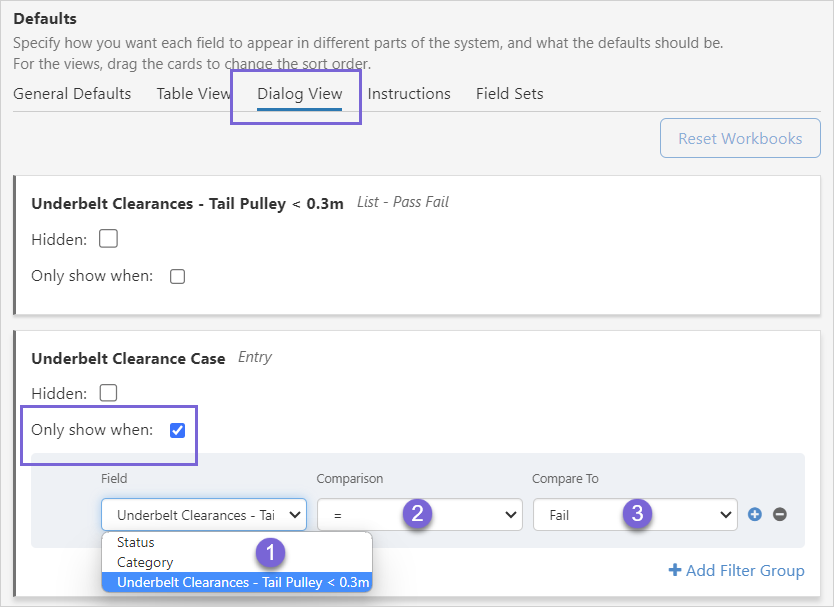Go to the Instructions tab
Image resolution: width=834 pixels, height=607 pixels.
(409, 94)
